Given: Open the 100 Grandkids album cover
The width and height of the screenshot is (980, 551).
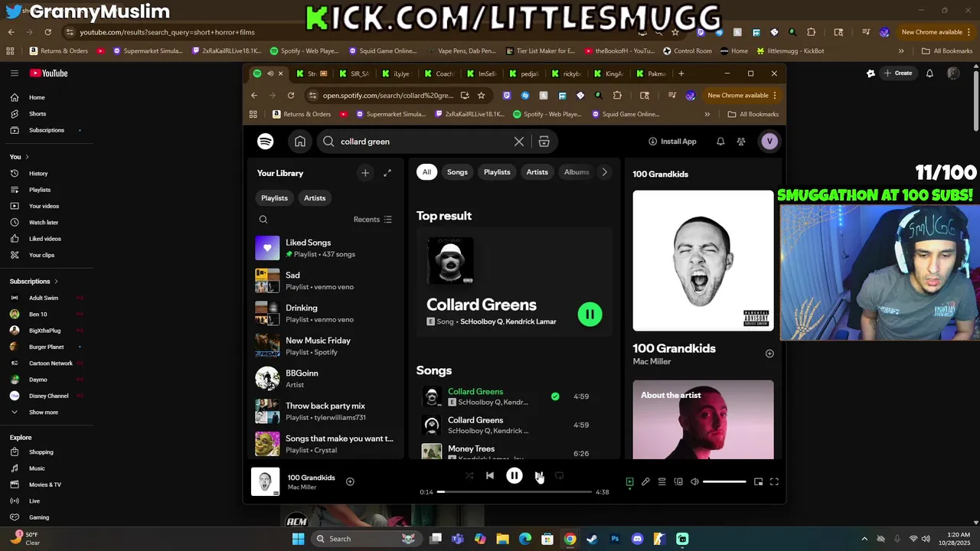Looking at the screenshot, I should coord(703,261).
